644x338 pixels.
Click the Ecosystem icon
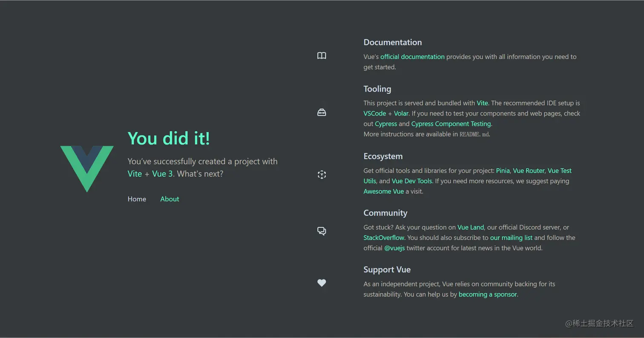pos(322,175)
